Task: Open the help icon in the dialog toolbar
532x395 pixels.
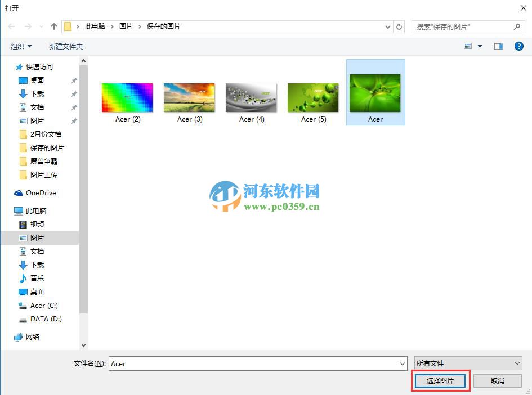Action: click(x=518, y=46)
